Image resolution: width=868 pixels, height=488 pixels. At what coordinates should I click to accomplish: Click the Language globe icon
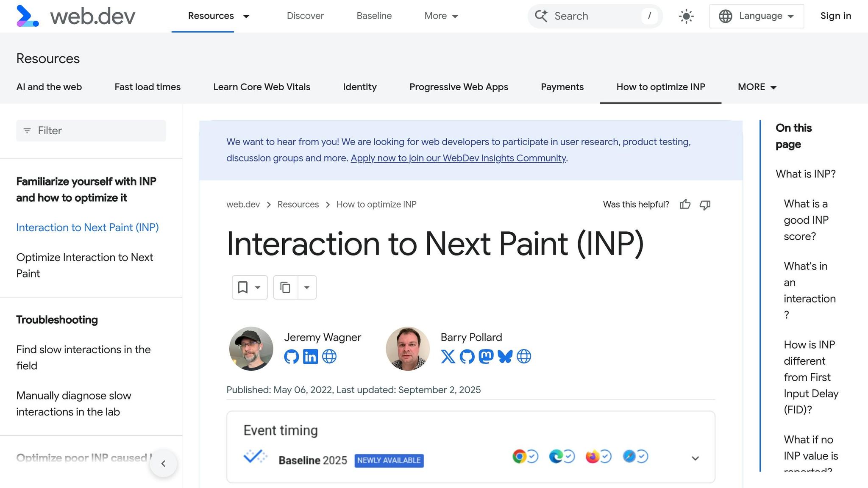pyautogui.click(x=725, y=16)
